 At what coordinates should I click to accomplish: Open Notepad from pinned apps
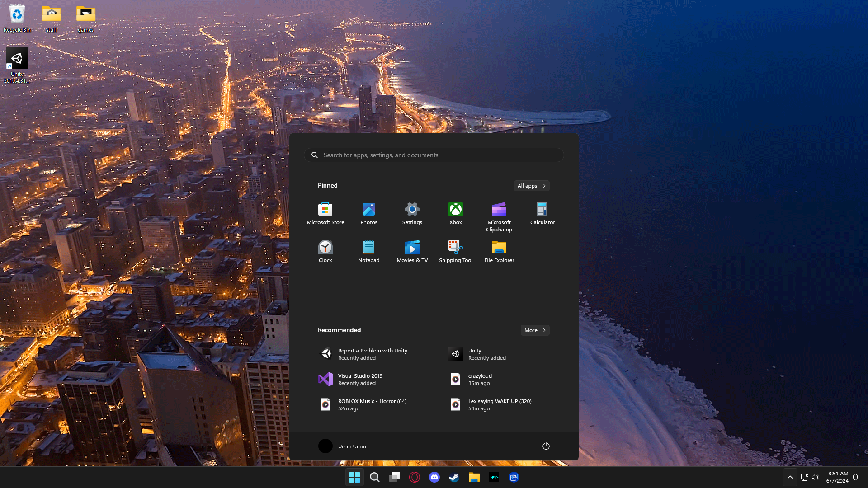click(x=368, y=251)
